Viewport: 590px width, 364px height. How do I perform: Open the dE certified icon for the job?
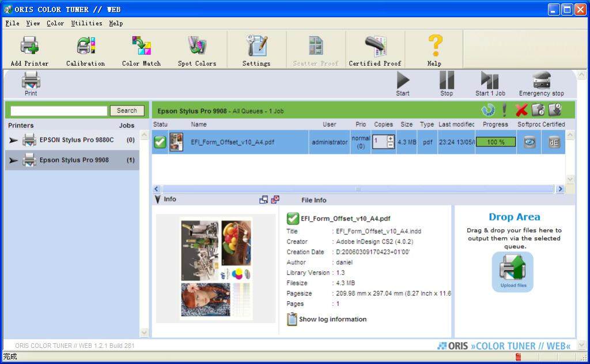[554, 142]
